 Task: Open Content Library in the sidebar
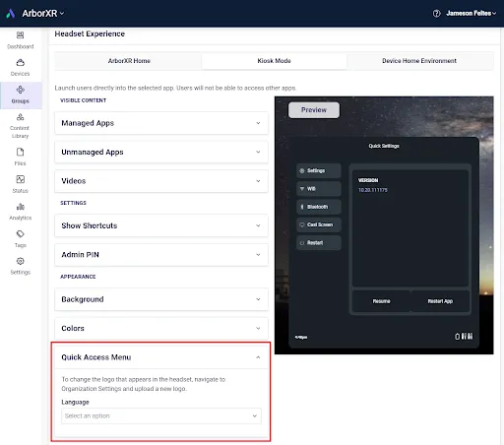[x=21, y=126]
